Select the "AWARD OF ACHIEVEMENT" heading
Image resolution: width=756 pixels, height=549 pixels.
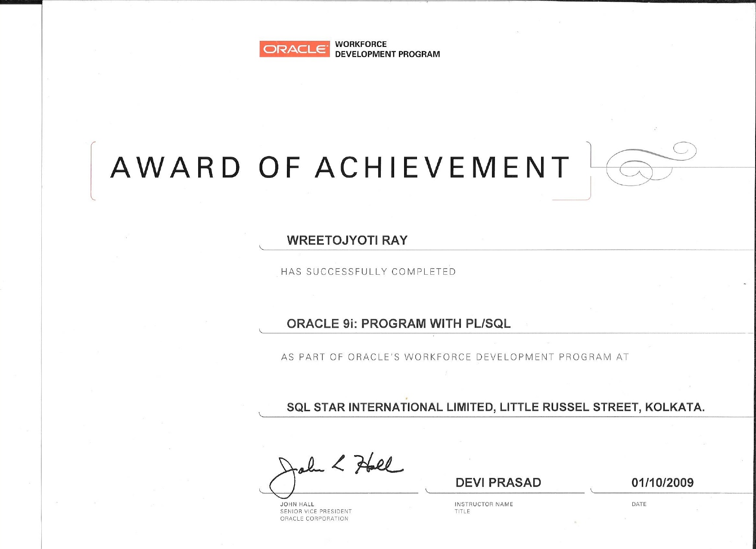click(340, 167)
